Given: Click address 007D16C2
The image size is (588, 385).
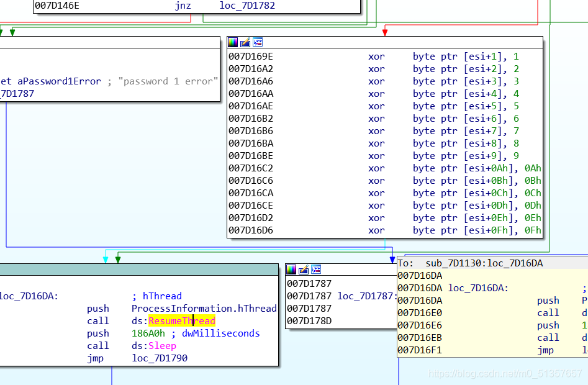Looking at the screenshot, I should (x=251, y=168).
